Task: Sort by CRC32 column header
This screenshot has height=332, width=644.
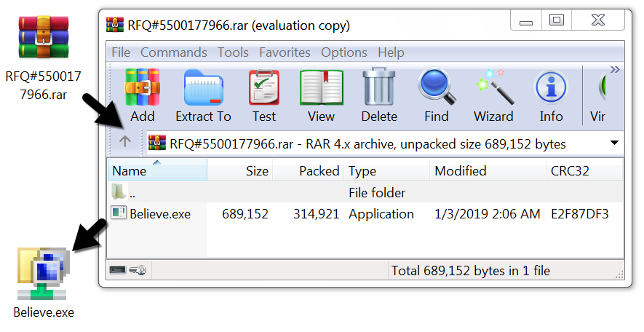Action: pyautogui.click(x=584, y=170)
